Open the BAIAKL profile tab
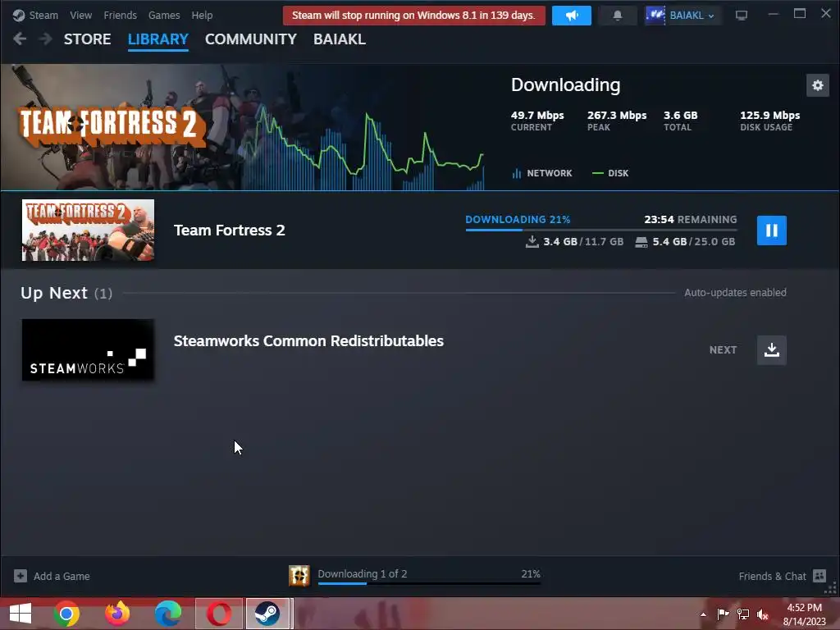 [340, 39]
